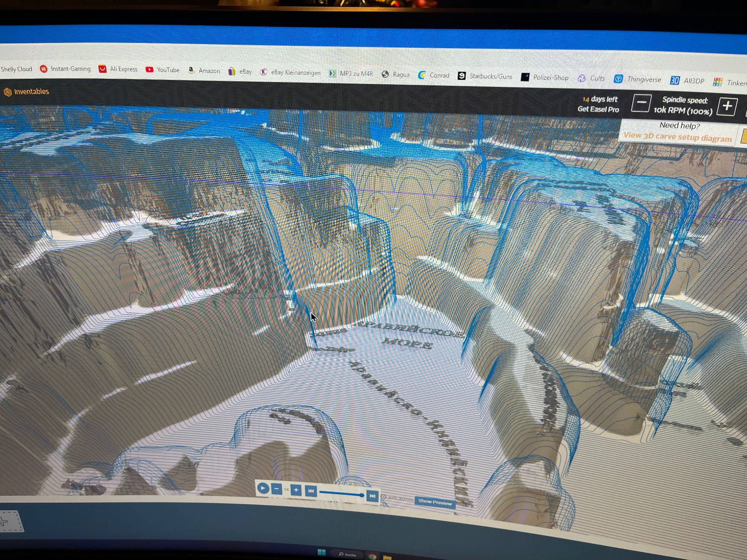Image resolution: width=747 pixels, height=560 pixels.
Task: Decrease simulation playback speed
Action: pos(276,489)
